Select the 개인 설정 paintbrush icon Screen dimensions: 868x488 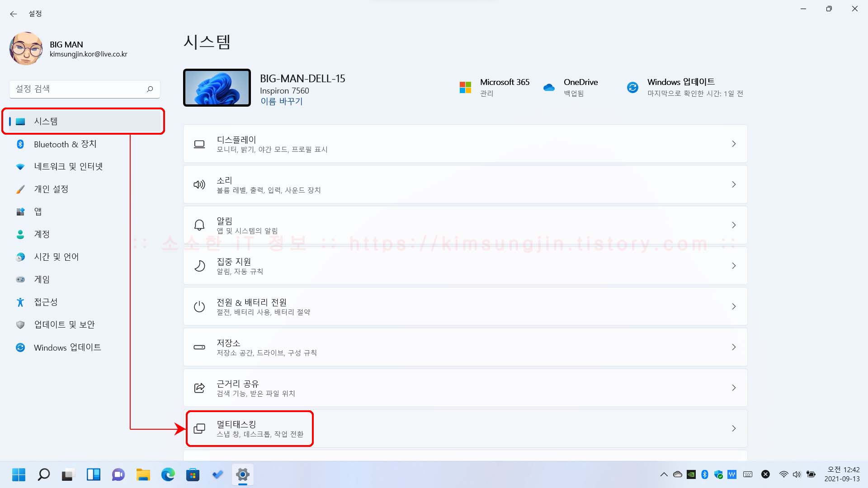[20, 189]
